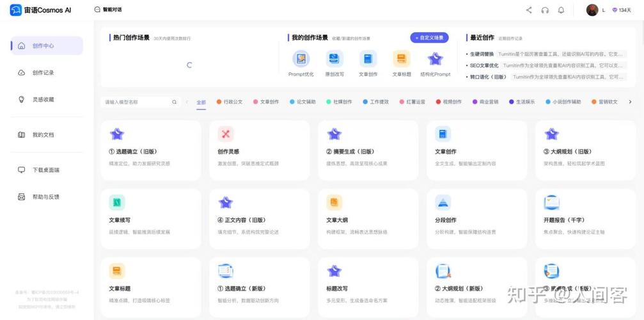Click the 请输入模型名称 search field
Screen dimensions: 644x320
click(140, 102)
